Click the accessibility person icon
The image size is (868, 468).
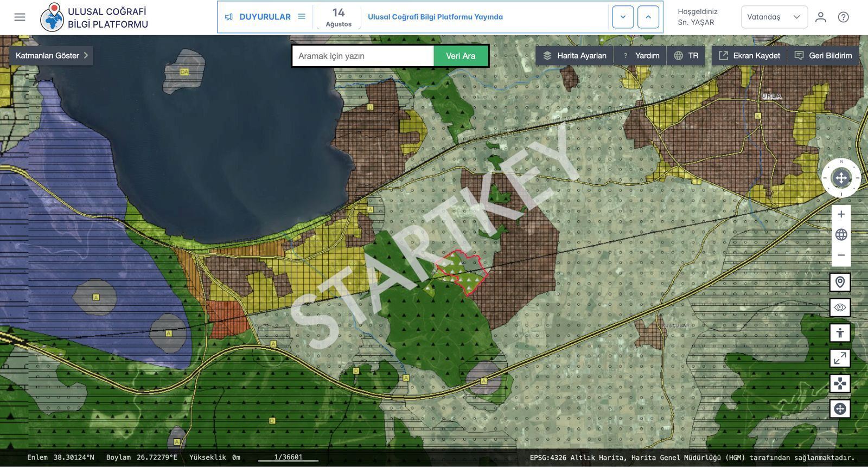[x=840, y=333]
